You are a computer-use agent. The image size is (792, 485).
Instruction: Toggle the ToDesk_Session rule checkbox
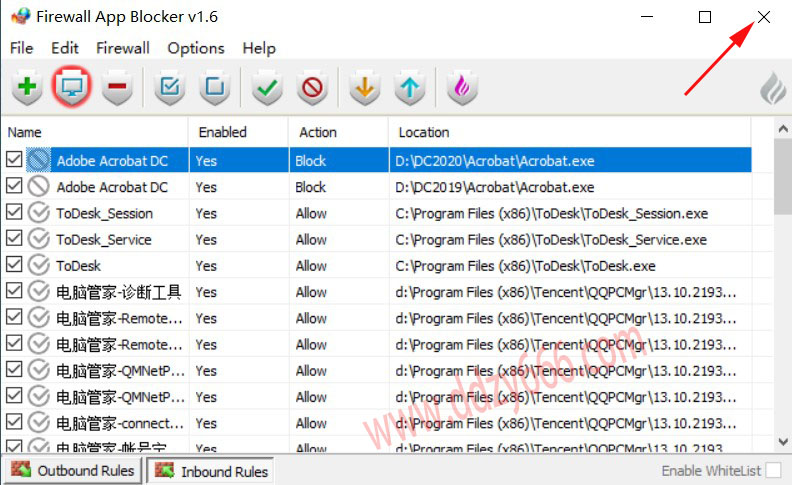tap(14, 212)
